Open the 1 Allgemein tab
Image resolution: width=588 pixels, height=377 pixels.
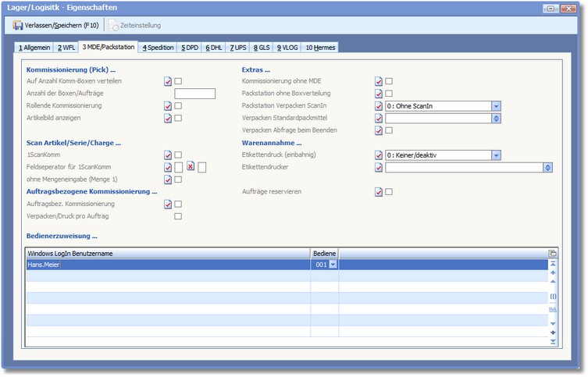coord(34,48)
